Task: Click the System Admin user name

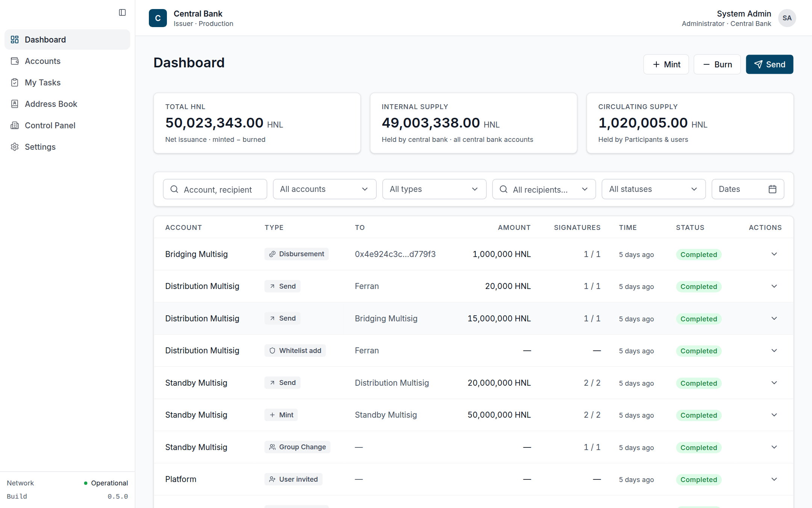Action: (x=744, y=14)
